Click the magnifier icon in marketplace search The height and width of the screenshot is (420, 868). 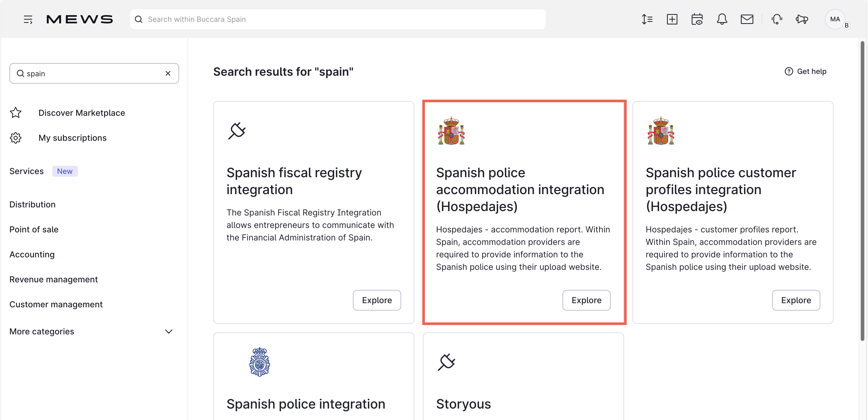(21, 73)
